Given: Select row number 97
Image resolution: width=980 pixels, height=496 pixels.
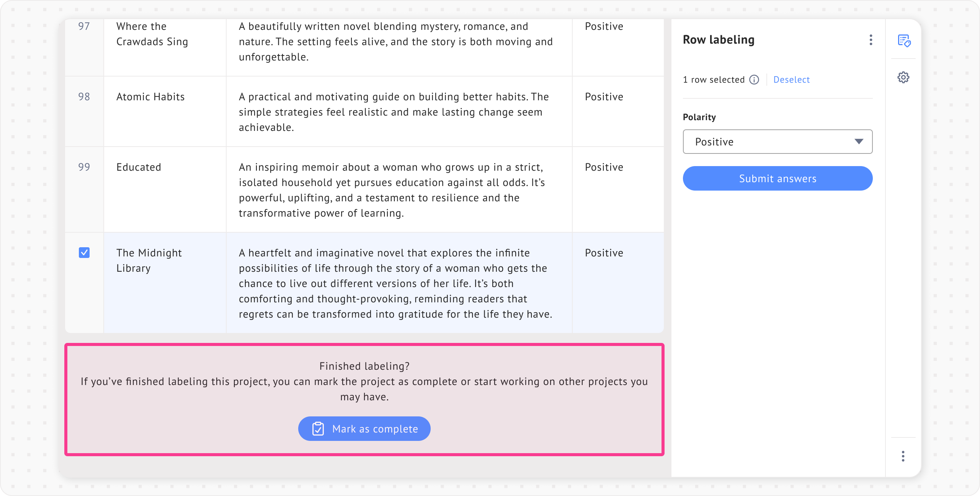Looking at the screenshot, I should point(84,26).
